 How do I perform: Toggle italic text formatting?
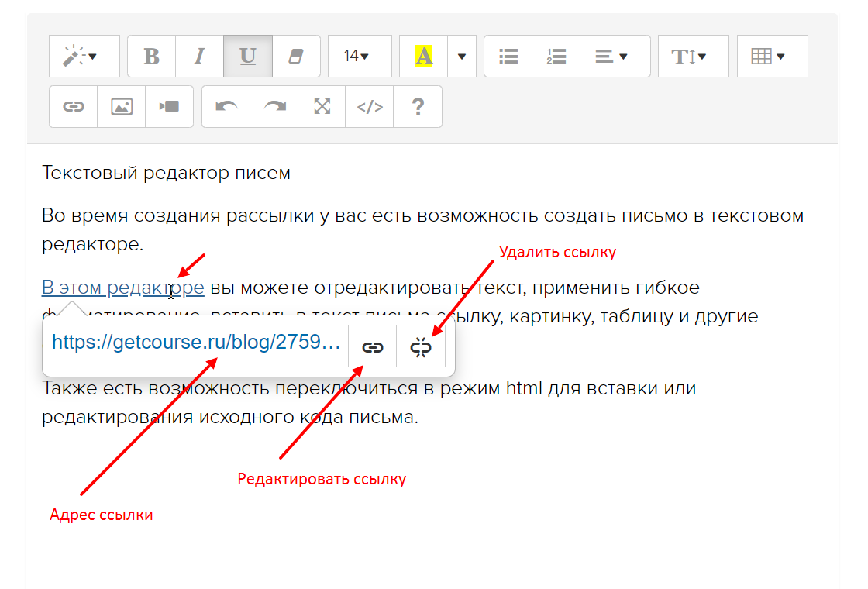coord(199,57)
